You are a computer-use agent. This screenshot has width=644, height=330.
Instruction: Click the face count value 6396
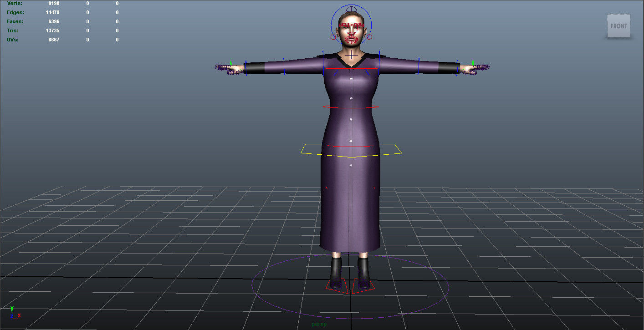(54, 21)
